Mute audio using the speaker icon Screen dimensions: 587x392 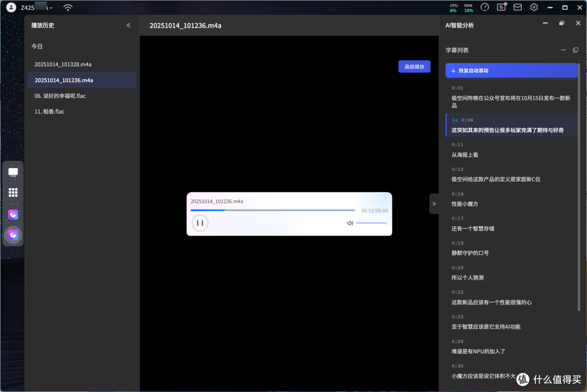[x=349, y=223]
